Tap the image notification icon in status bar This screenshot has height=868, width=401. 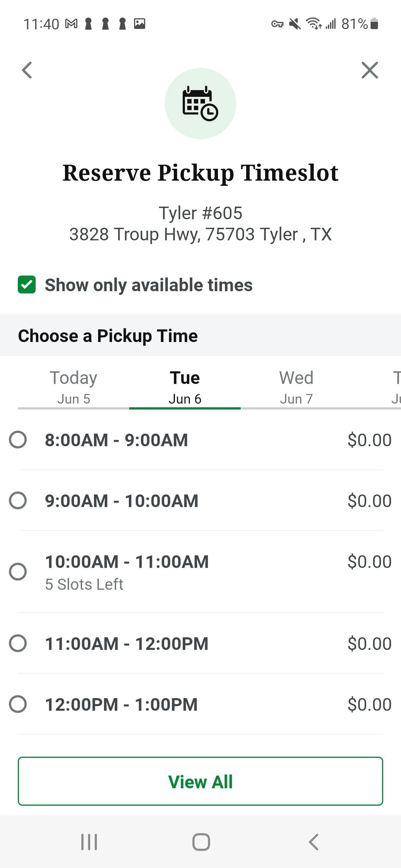point(140,24)
